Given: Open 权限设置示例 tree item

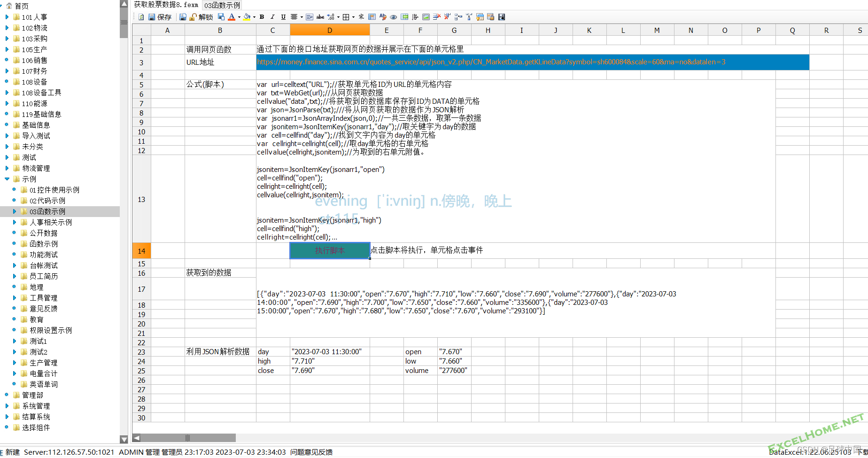Looking at the screenshot, I should (51, 330).
